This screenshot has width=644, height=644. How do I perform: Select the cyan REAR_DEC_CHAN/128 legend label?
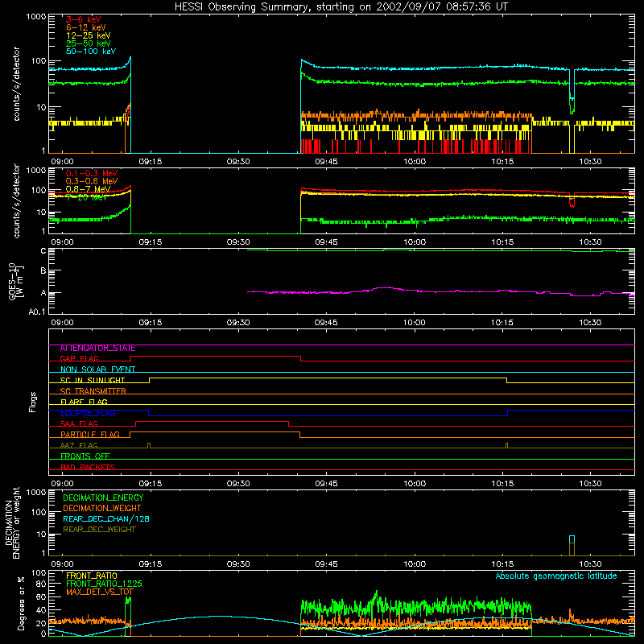106,518
